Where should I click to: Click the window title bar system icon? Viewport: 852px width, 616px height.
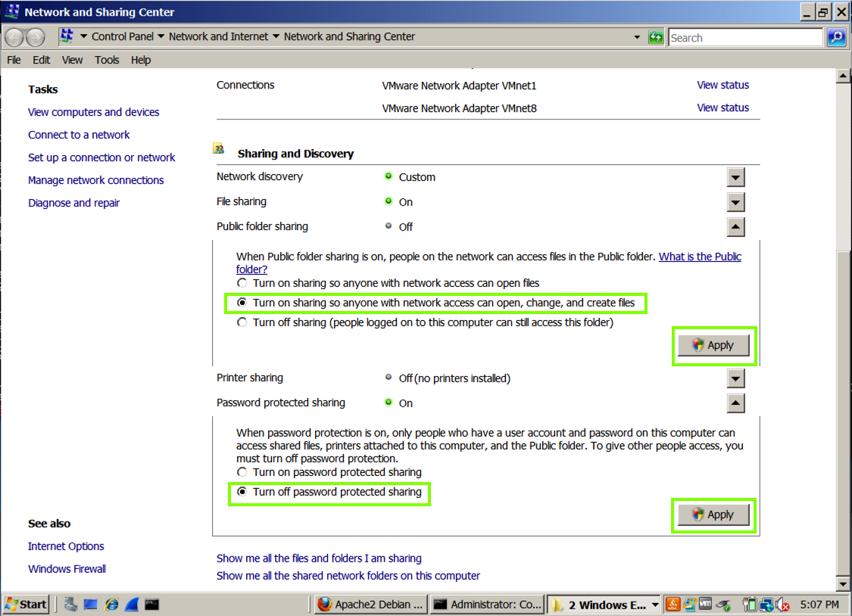[12, 11]
